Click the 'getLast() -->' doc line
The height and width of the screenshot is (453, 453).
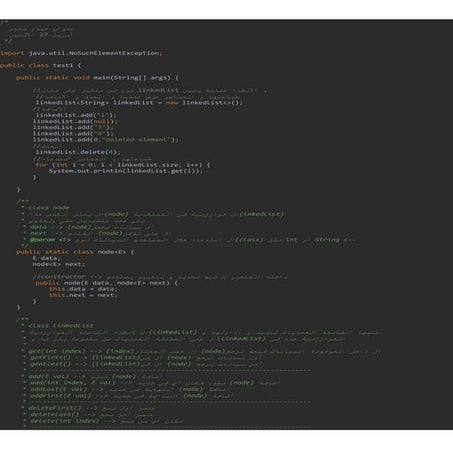(x=143, y=364)
